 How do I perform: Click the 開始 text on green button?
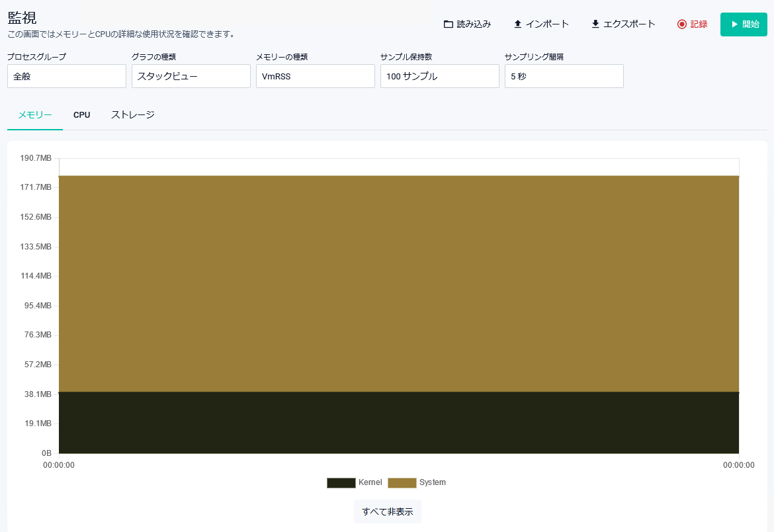point(751,24)
